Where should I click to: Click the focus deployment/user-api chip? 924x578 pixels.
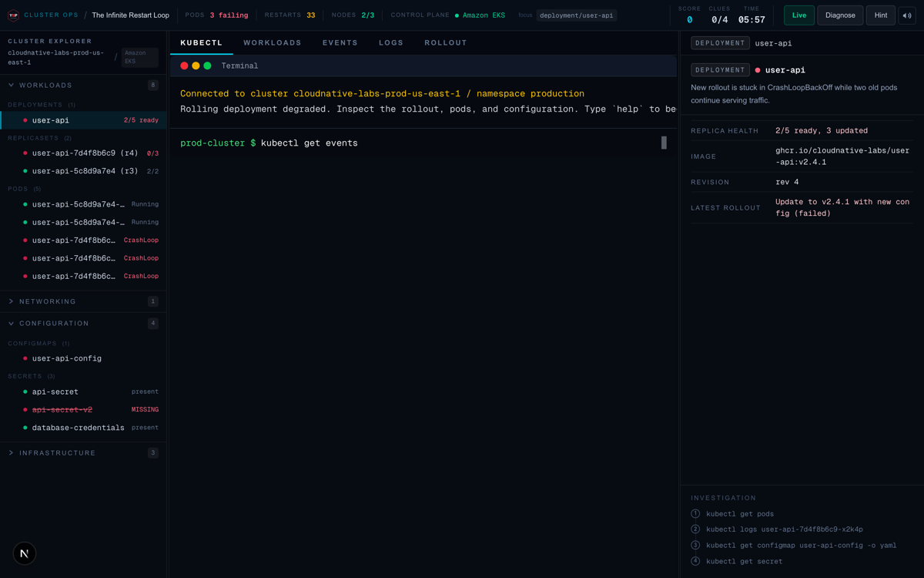tap(577, 15)
